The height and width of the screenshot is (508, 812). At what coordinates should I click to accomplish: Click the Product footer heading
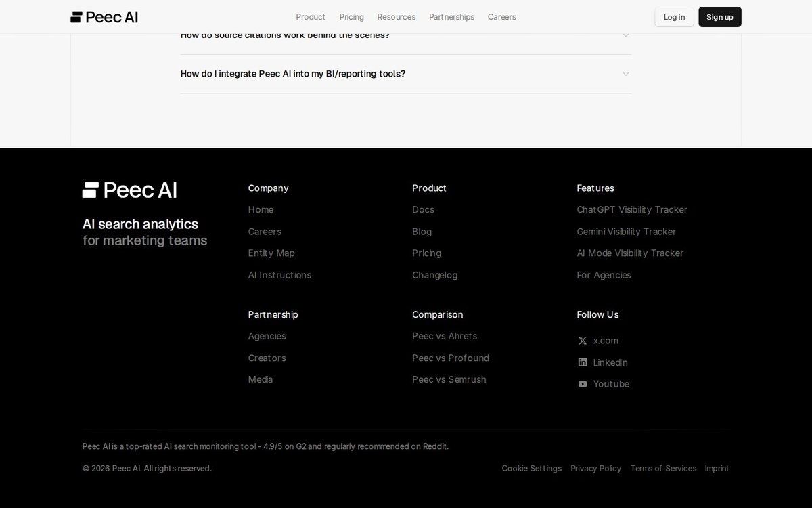(430, 188)
